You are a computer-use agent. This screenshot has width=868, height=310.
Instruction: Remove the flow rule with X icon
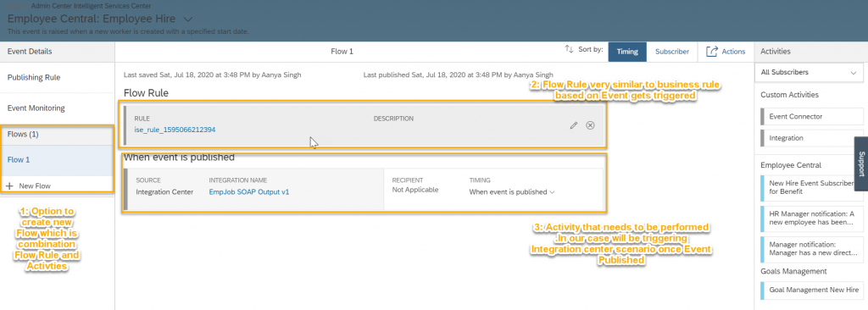click(x=590, y=125)
